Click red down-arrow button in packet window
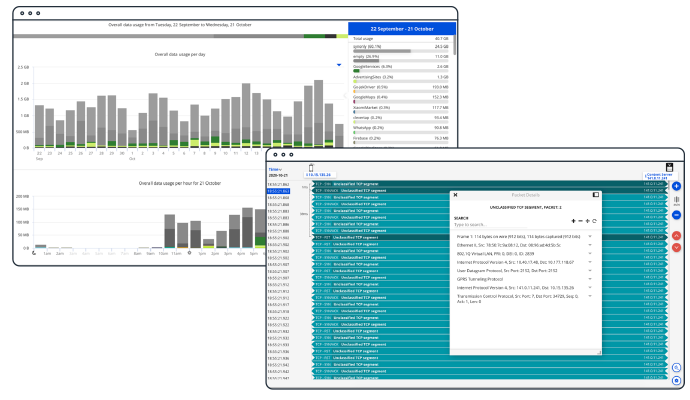 [x=676, y=248]
